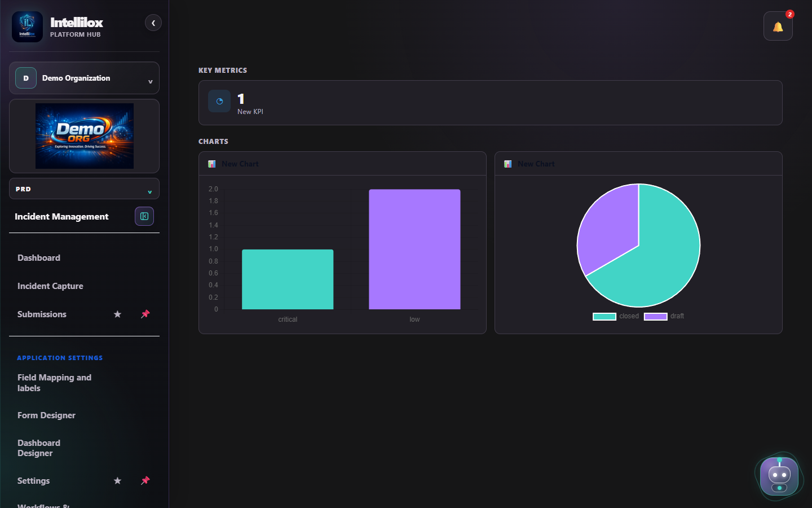Click the Intellilox logo icon
This screenshot has width=812, height=508.
pos(27,27)
